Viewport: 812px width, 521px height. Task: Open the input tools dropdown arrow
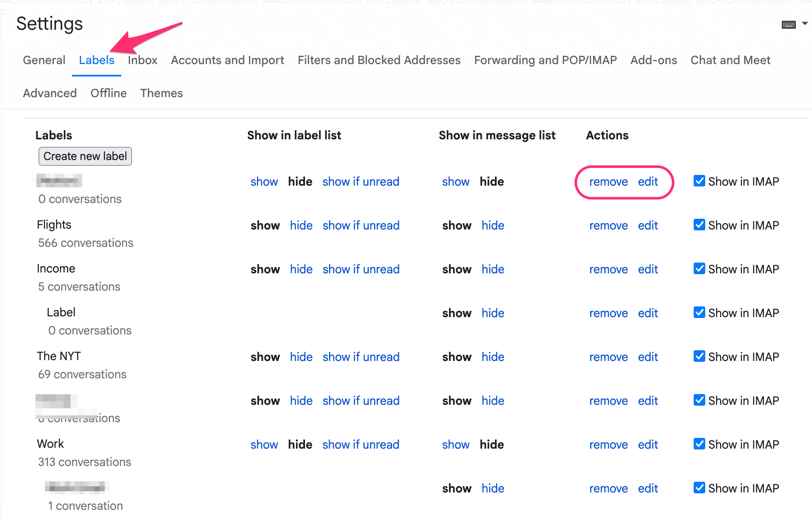point(805,24)
